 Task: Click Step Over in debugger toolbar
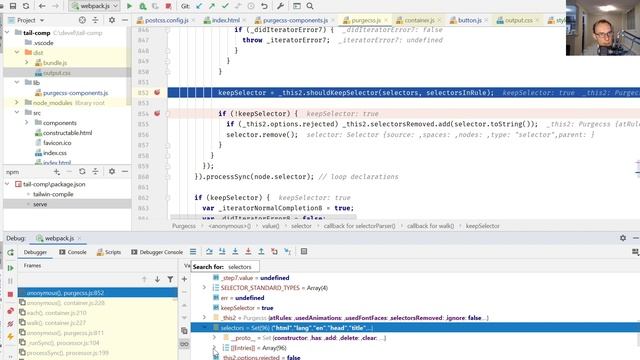pyautogui.click(x=209, y=252)
